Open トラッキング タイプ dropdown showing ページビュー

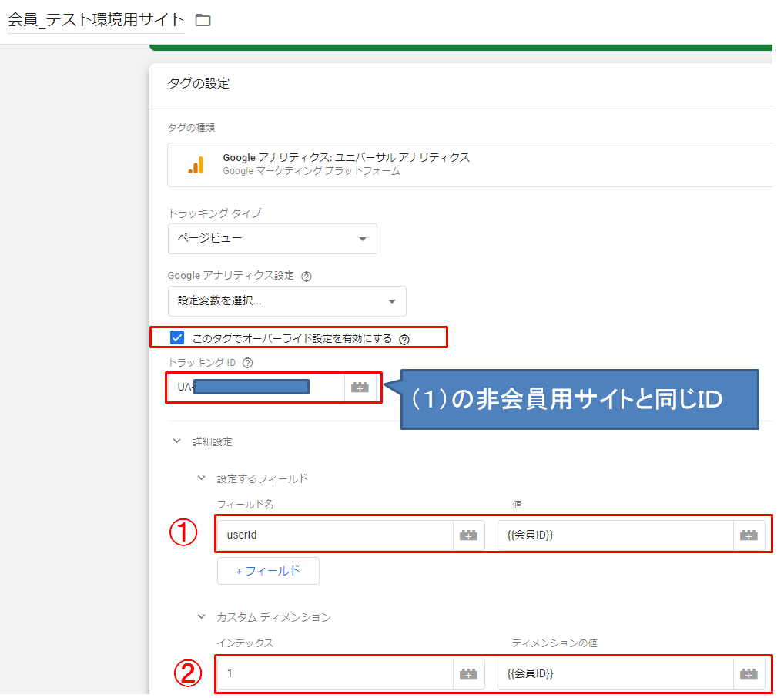[x=273, y=239]
